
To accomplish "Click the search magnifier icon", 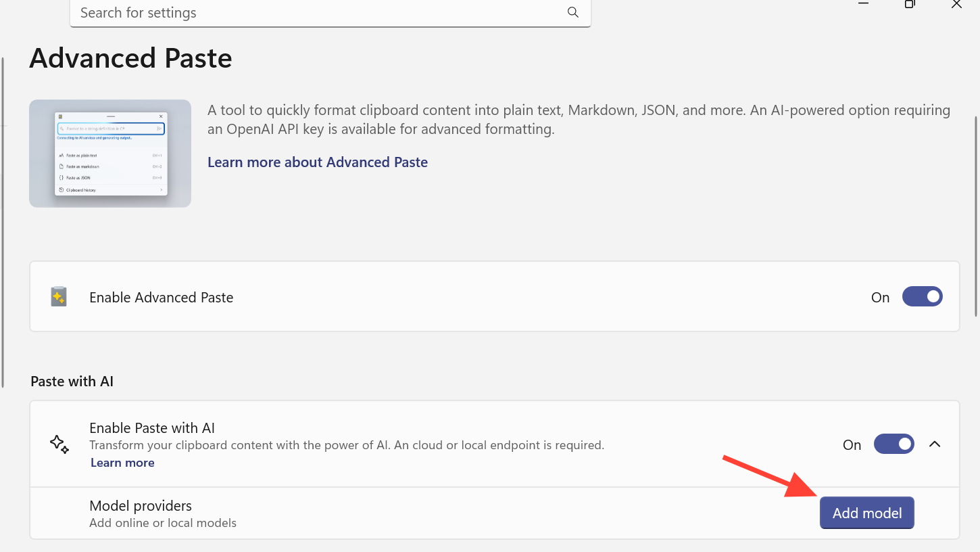I will pyautogui.click(x=572, y=12).
